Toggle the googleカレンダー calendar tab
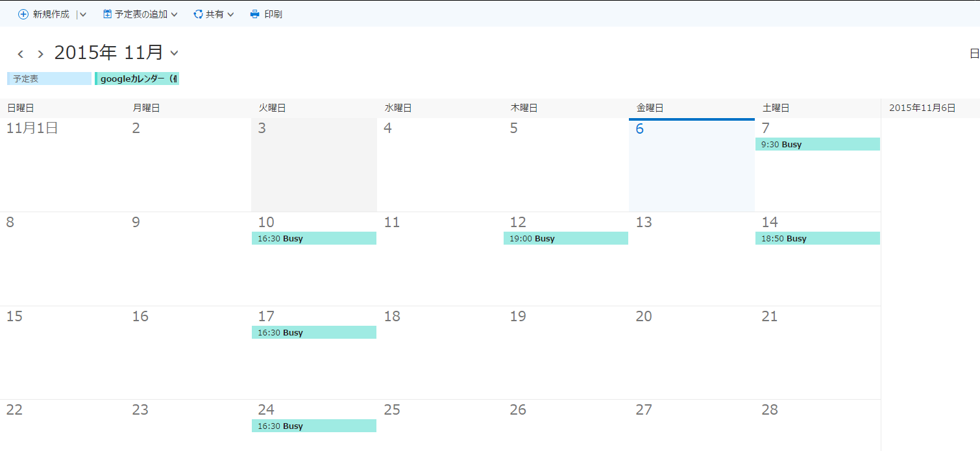Screen dimensions: 980x451 tap(137, 79)
